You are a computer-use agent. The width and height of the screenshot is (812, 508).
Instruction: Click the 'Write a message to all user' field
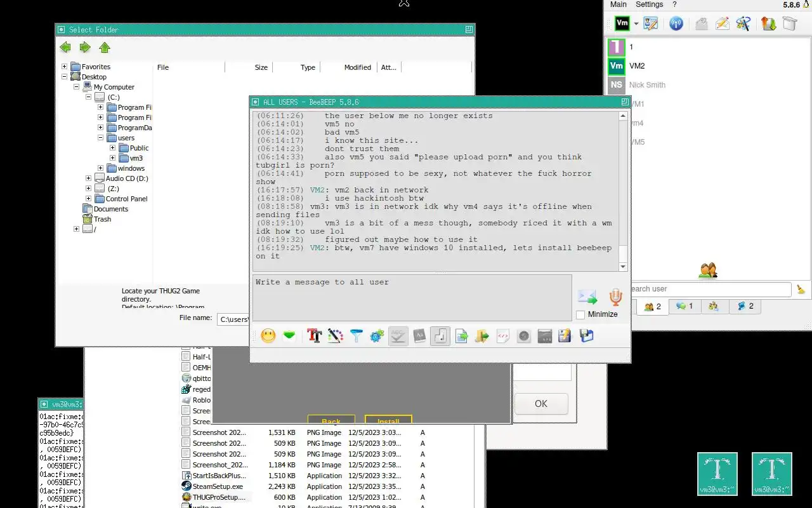(x=412, y=298)
